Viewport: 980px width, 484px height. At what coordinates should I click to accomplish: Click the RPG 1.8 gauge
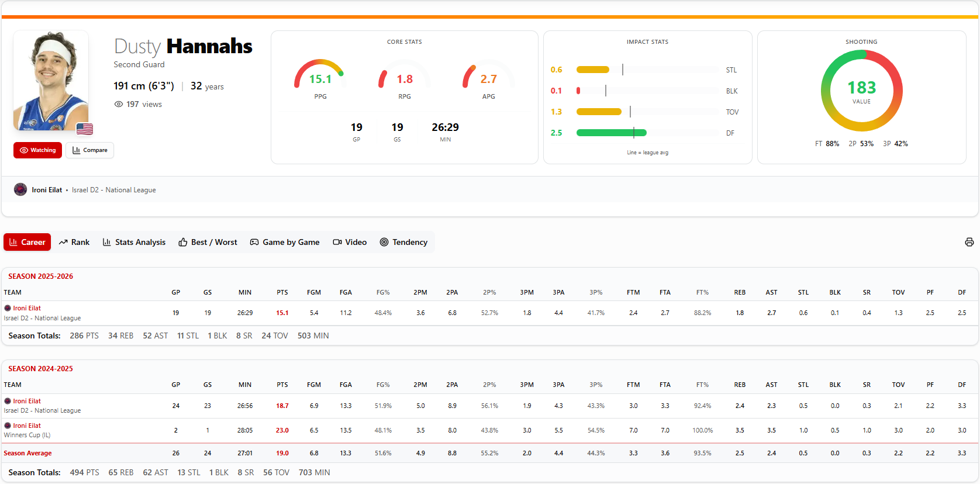click(404, 77)
